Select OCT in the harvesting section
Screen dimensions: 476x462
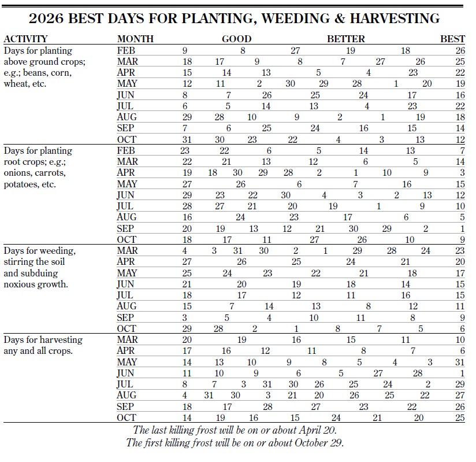pos(126,418)
